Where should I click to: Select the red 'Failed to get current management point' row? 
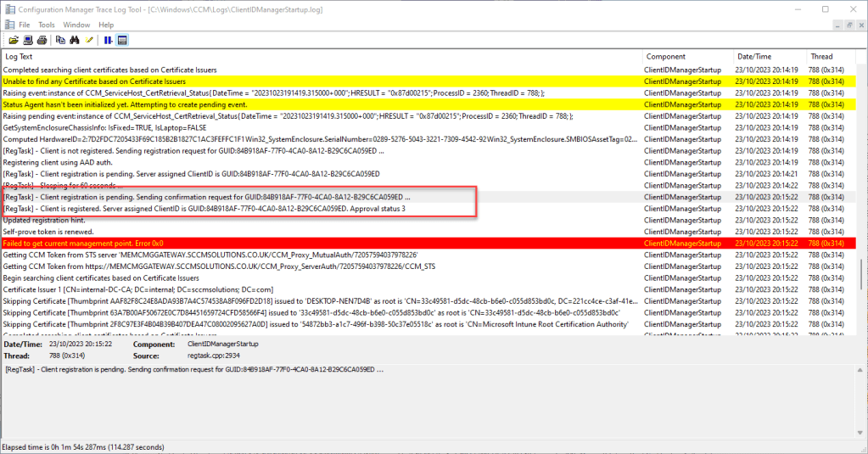322,243
